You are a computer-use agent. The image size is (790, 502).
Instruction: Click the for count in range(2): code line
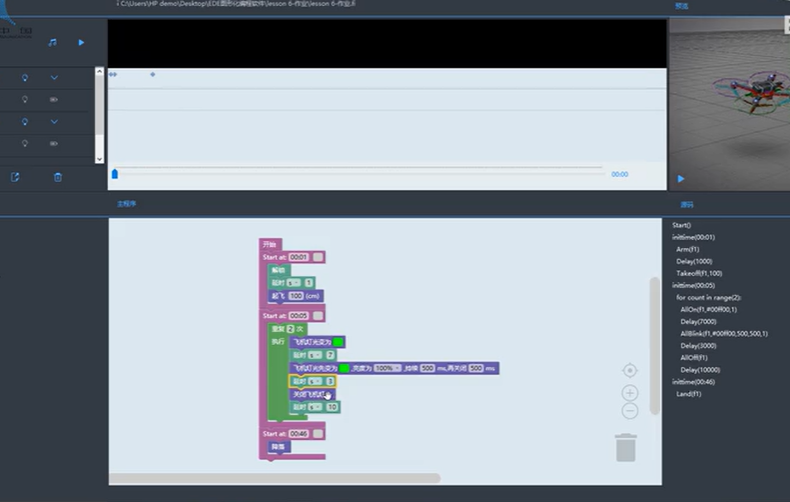coord(709,297)
